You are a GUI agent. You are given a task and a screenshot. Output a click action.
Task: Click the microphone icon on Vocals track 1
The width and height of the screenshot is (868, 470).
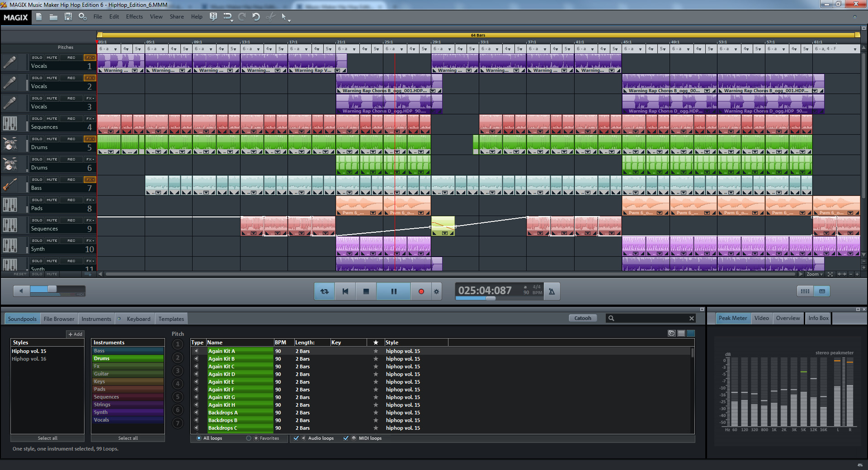tap(10, 62)
